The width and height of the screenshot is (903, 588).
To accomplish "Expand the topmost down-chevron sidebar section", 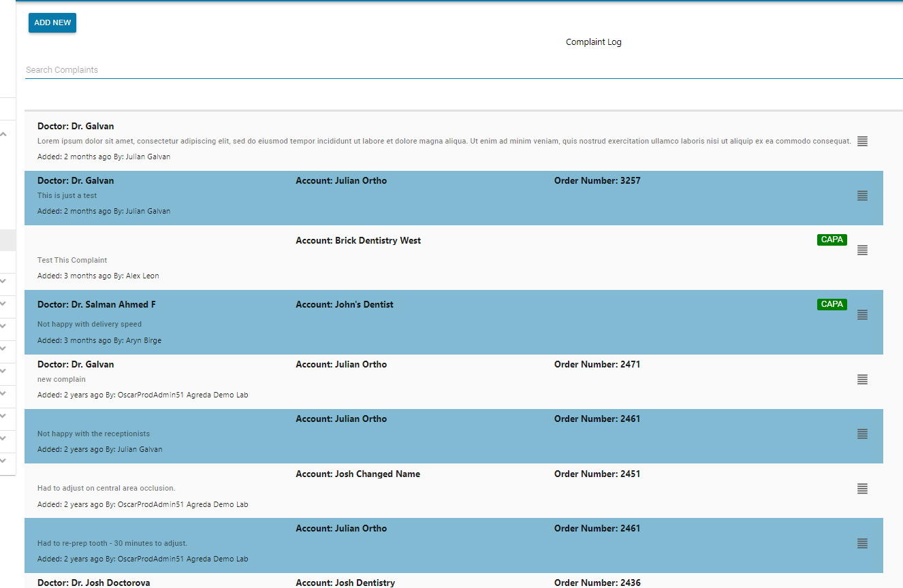I will click(x=3, y=280).
